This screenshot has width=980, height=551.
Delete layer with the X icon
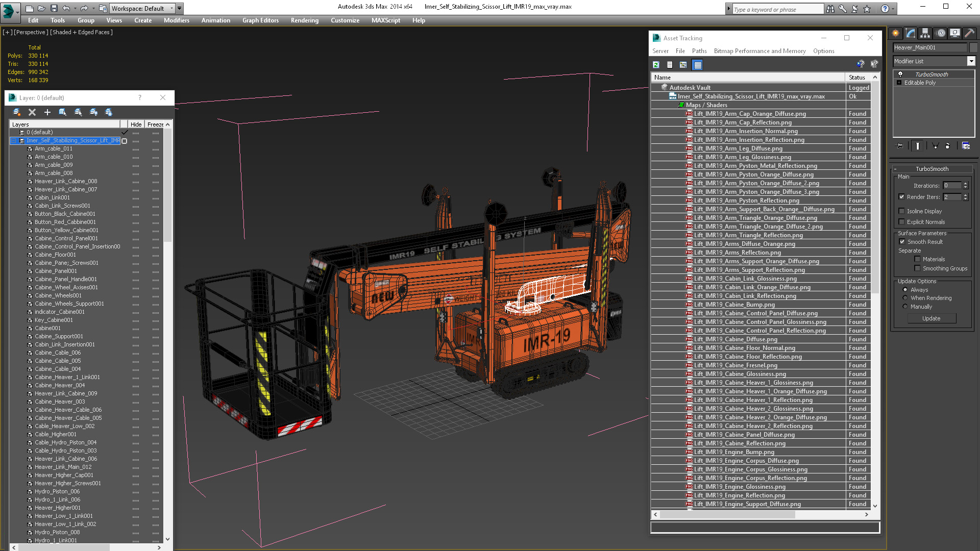[x=32, y=112]
